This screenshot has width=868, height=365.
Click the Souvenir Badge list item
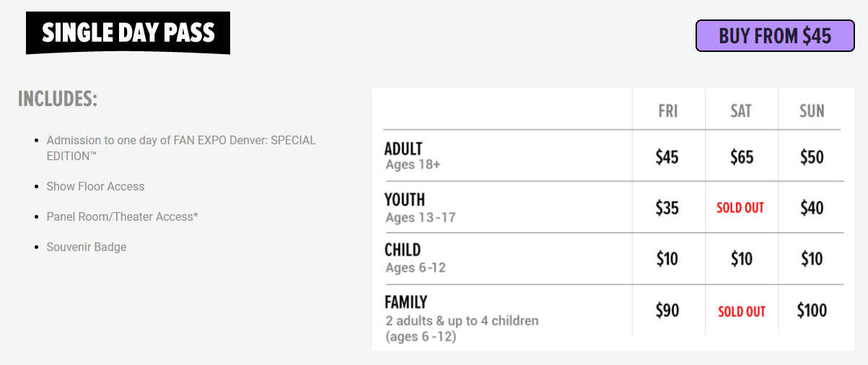point(87,247)
